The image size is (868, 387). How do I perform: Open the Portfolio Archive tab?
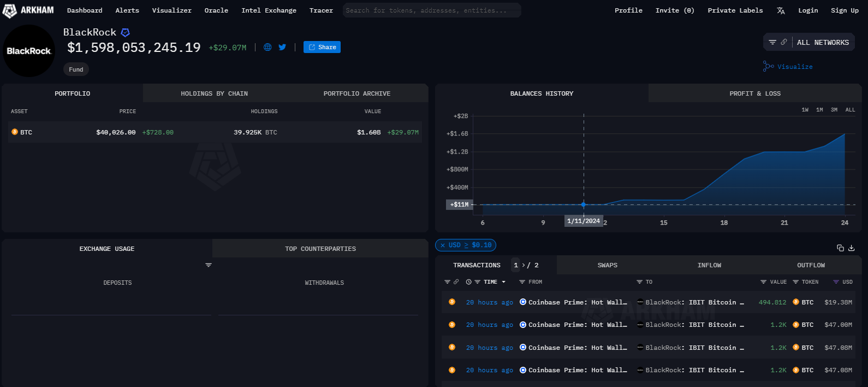[x=357, y=93]
